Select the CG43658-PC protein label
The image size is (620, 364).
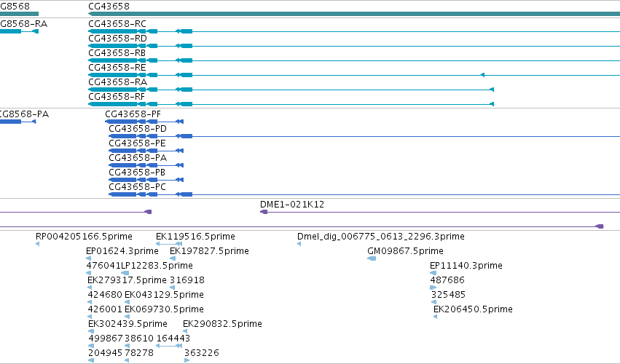coord(137,187)
